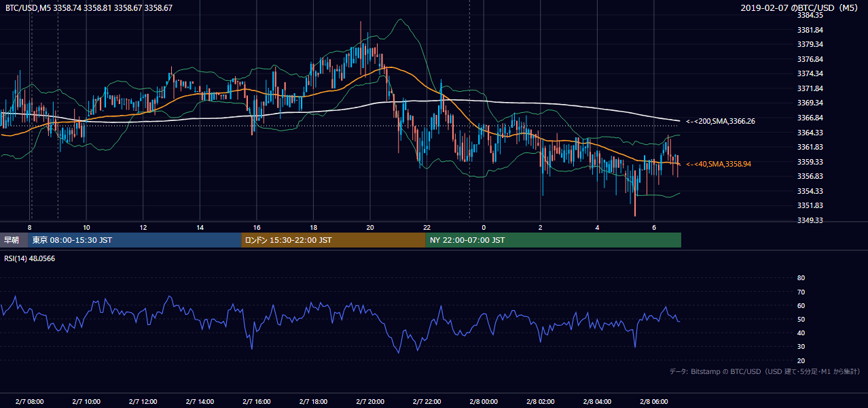The image size is (868, 408).
Task: Click the RSI scale value 30
Action: coord(801,347)
